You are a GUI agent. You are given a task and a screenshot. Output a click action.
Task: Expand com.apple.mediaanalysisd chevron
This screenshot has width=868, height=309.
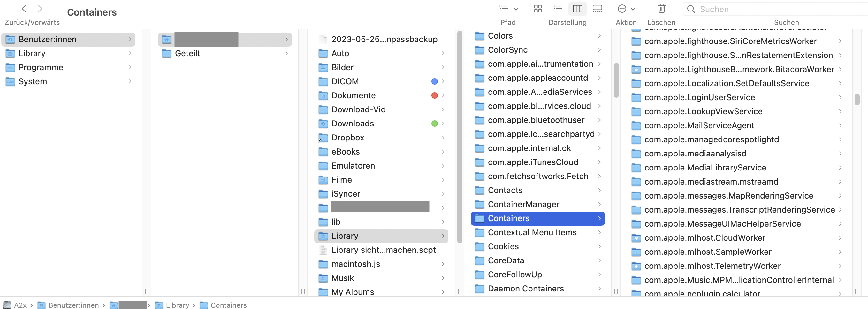[x=840, y=154]
